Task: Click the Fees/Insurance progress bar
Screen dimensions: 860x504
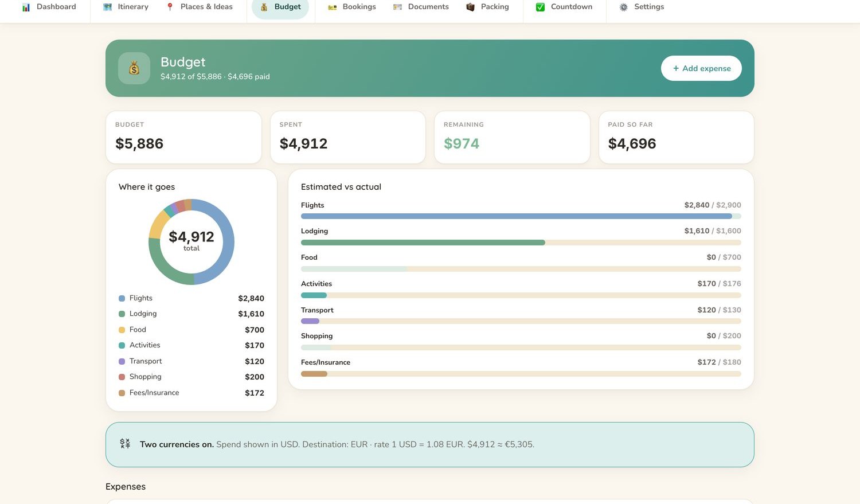Action: [521, 374]
